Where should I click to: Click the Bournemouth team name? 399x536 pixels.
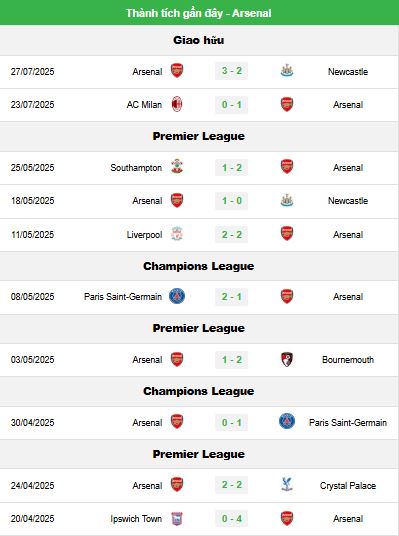(x=348, y=360)
